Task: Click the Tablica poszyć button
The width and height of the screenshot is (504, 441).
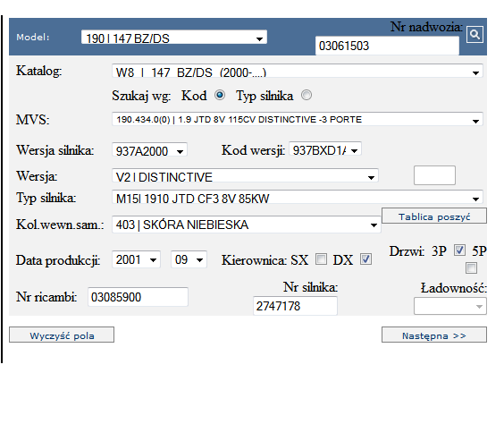Action: click(x=434, y=216)
